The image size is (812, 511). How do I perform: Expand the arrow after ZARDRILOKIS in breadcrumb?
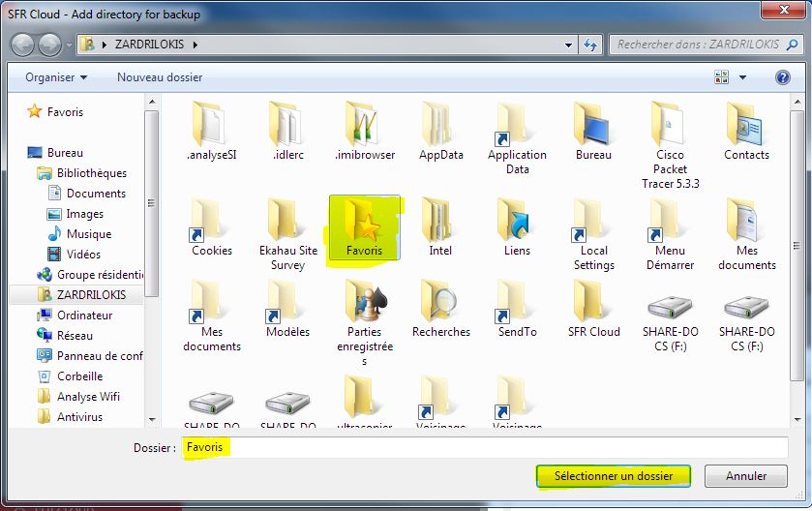point(195,45)
